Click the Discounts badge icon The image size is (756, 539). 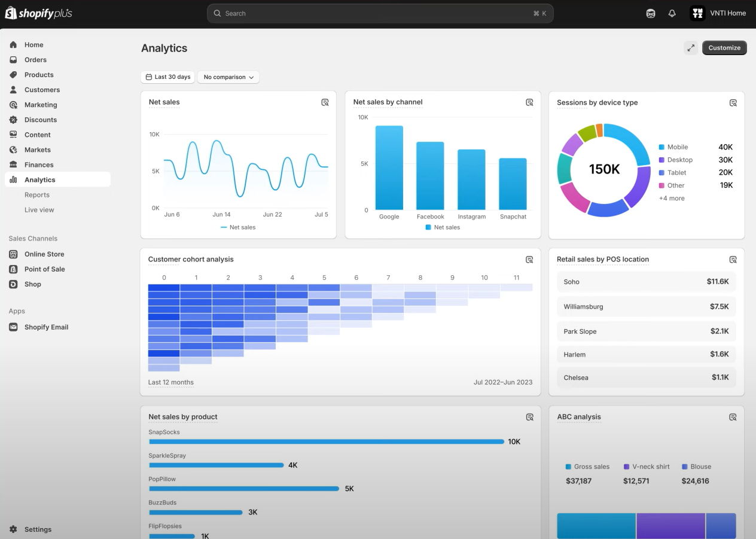[13, 120]
